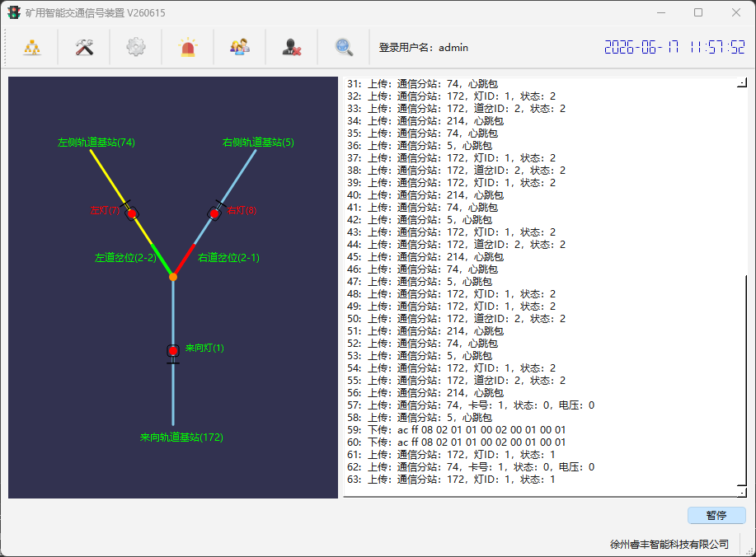The width and height of the screenshot is (756, 557).
Task: Select the 右灯(8) red signal light
Action: click(214, 213)
